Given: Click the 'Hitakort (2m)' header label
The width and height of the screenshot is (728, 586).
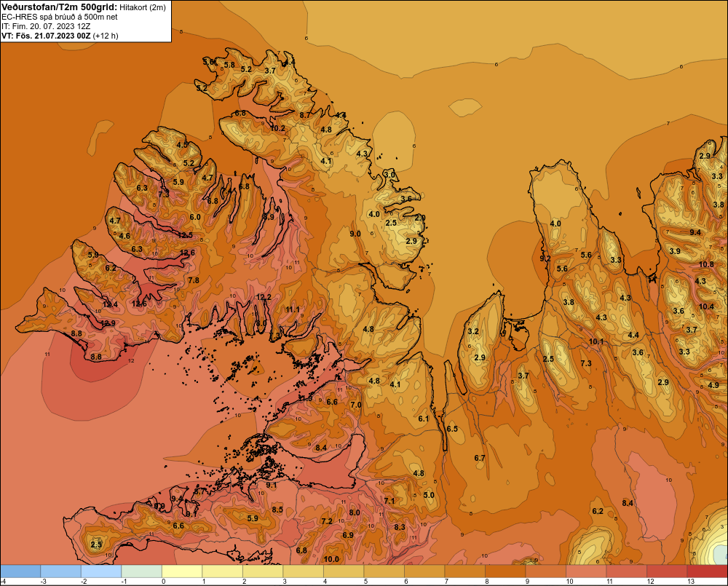Looking at the screenshot, I should [143, 7].
